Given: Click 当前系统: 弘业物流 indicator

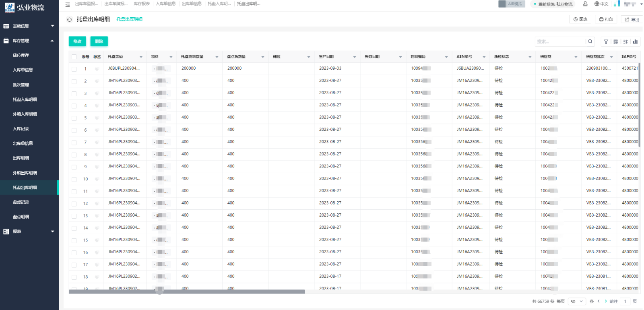Looking at the screenshot, I should pos(553,4).
